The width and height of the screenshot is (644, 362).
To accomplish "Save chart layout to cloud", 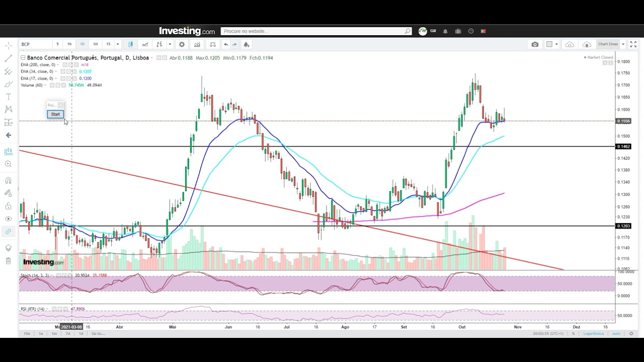I will click(x=587, y=44).
